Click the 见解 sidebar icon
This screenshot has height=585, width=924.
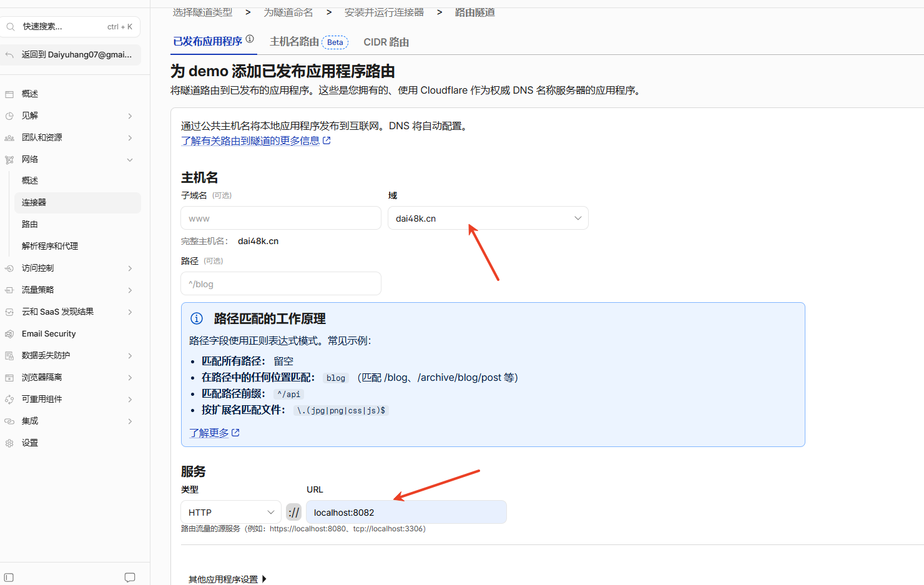pos(9,116)
